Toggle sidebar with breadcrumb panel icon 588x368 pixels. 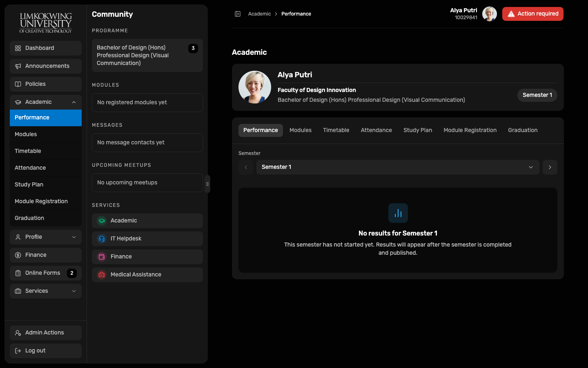tap(238, 14)
